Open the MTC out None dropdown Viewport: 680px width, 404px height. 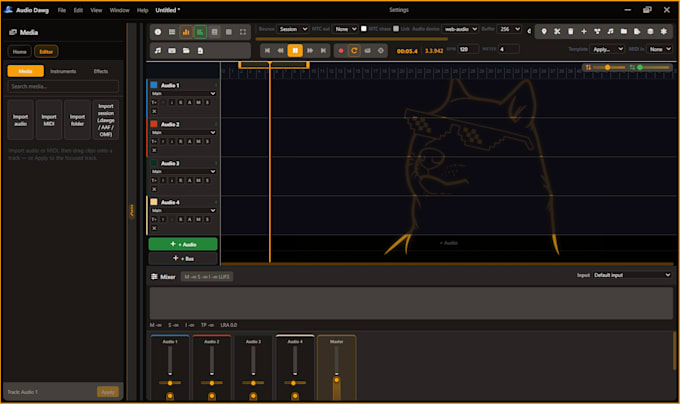tap(346, 29)
